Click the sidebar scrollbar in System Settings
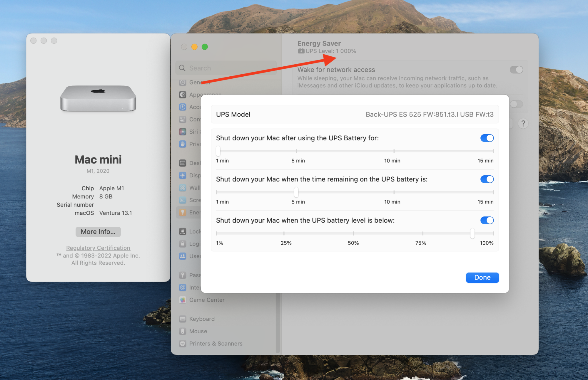The height and width of the screenshot is (380, 588). coord(278,323)
